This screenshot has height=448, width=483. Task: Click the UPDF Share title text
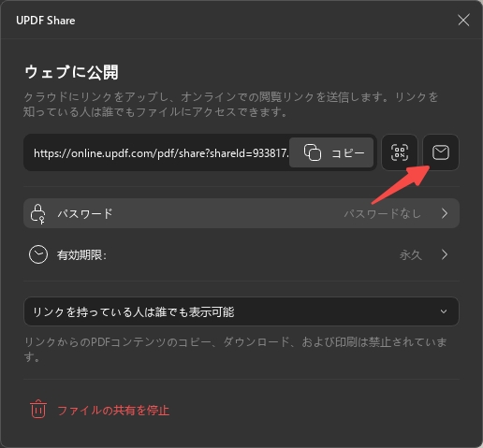click(46, 21)
